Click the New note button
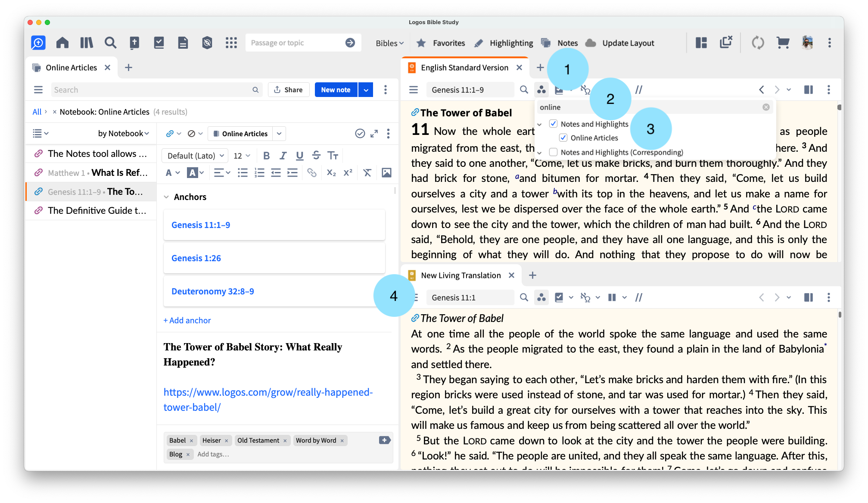Viewport: 868px width, 503px height. tap(336, 90)
